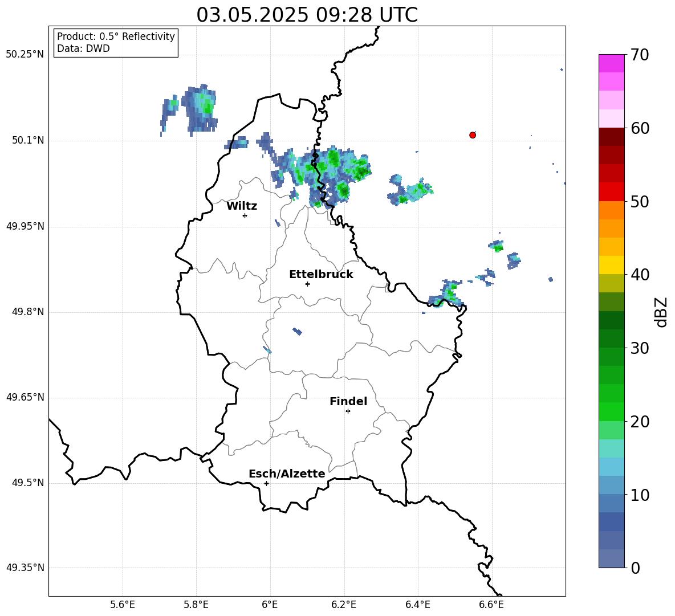Click the 49.35°N latitude label

(x=25, y=568)
